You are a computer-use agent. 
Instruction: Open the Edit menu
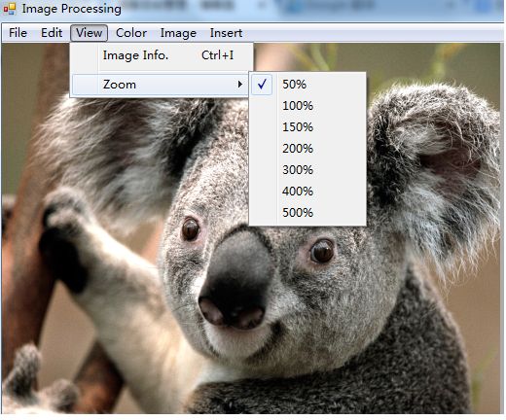click(52, 33)
